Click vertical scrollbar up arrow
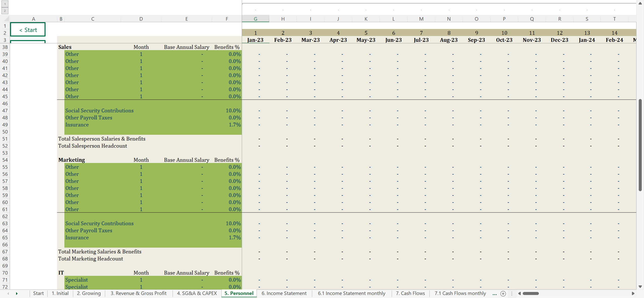This screenshot has height=298, width=644. click(x=640, y=3)
